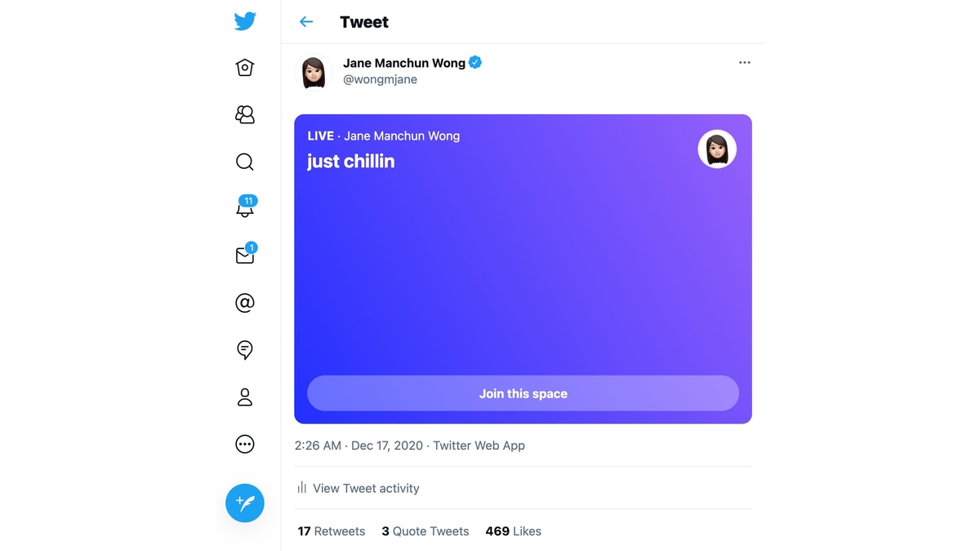Select the Communities people icon
This screenshot has height=551, width=980.
(x=244, y=114)
